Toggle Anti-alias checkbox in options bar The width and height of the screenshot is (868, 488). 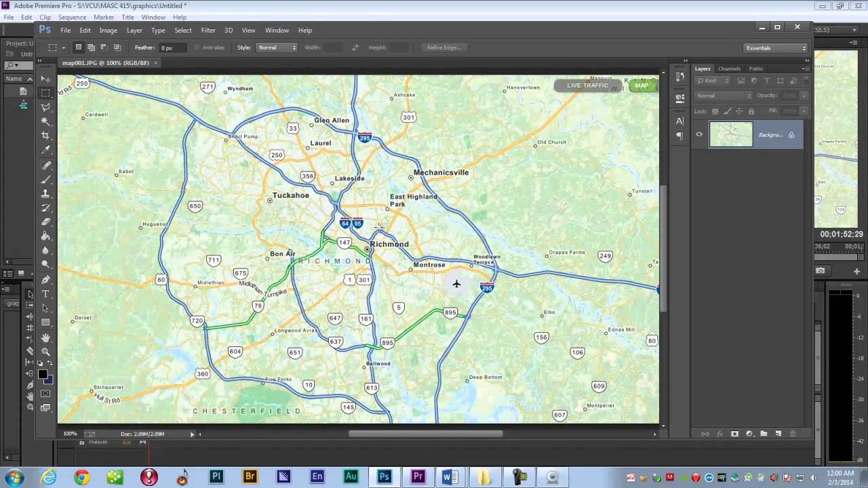pyautogui.click(x=197, y=47)
